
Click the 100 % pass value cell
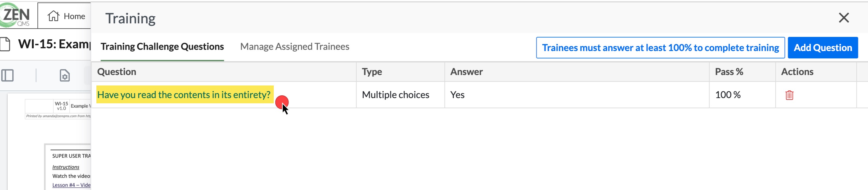point(728,95)
